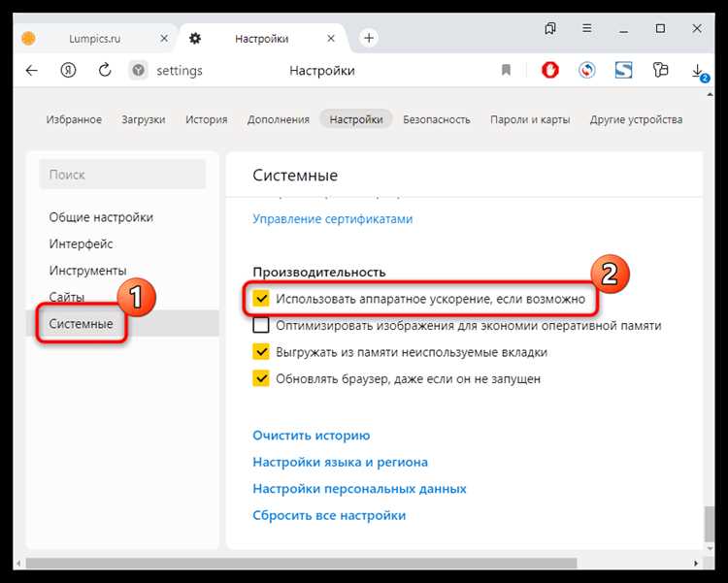This screenshot has height=583, width=728.
Task: Click the settings address bar text
Action: pyautogui.click(x=180, y=71)
